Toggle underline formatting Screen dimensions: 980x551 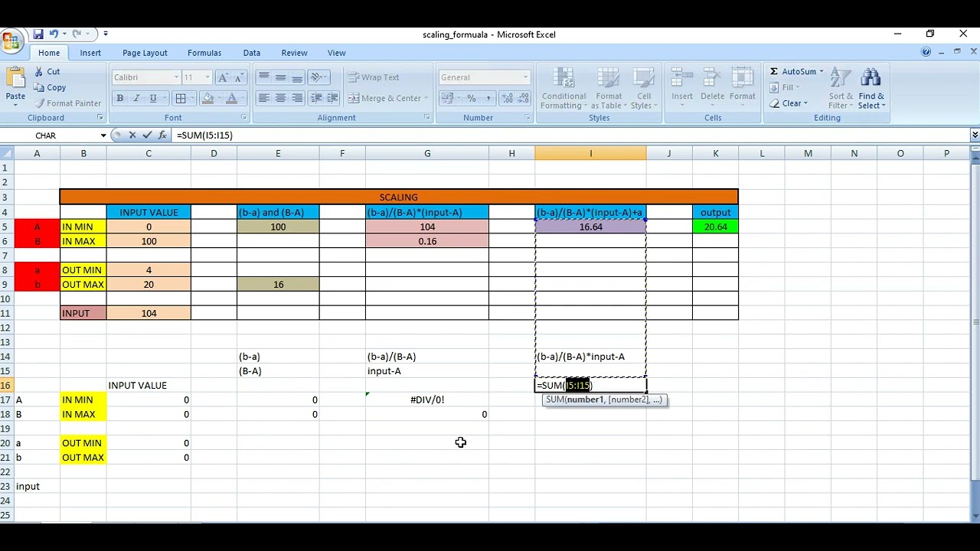[x=152, y=98]
